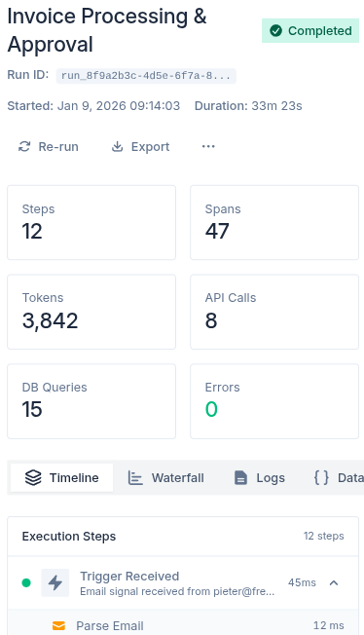Click the 45ms duration of Trigger Received
The width and height of the screenshot is (364, 635).
[302, 582]
